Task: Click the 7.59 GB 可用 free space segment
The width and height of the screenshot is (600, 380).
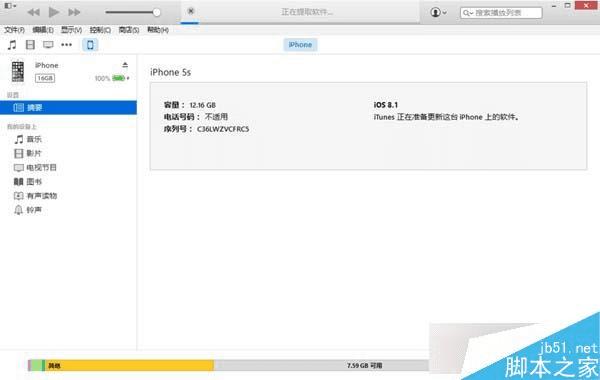Action: tap(321, 365)
